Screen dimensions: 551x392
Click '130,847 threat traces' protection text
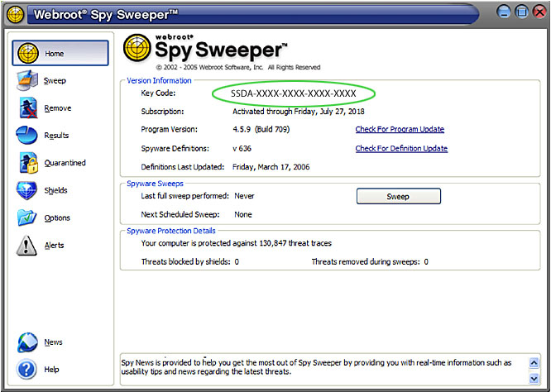tap(295, 243)
